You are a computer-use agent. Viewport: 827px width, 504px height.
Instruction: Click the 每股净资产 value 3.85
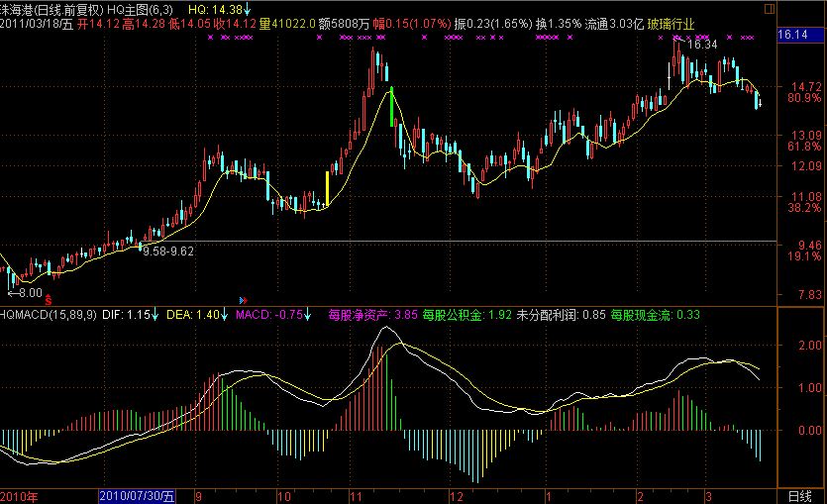[x=405, y=315]
